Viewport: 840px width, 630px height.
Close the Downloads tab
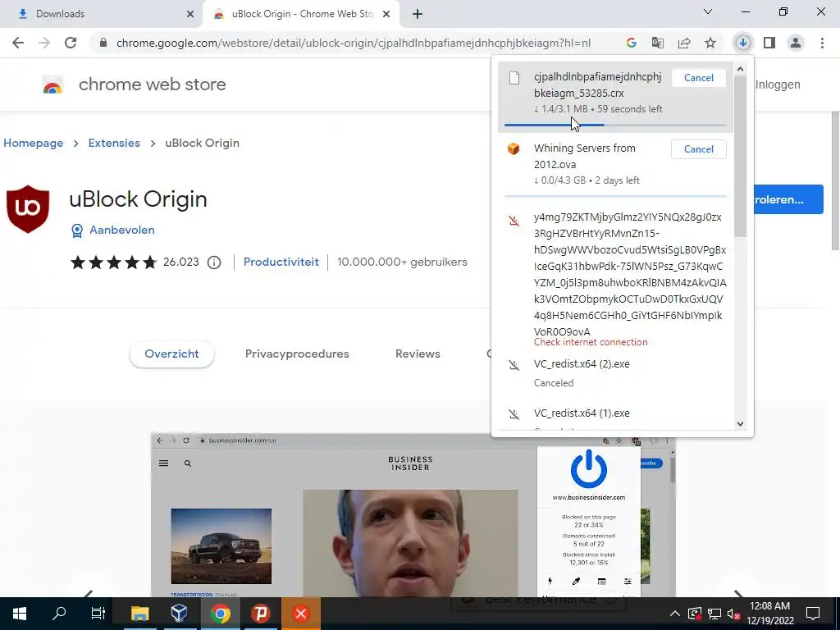190,14
